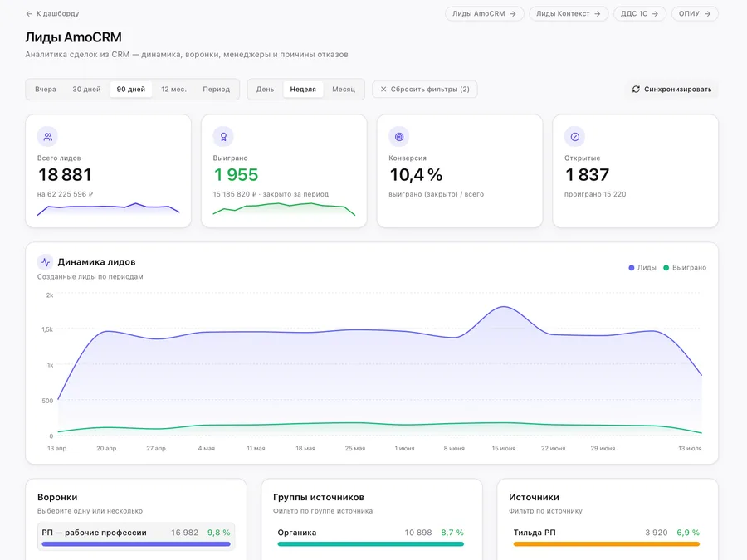Click the teal progress bar under Органика
This screenshot has height=560, width=747.
(x=371, y=543)
